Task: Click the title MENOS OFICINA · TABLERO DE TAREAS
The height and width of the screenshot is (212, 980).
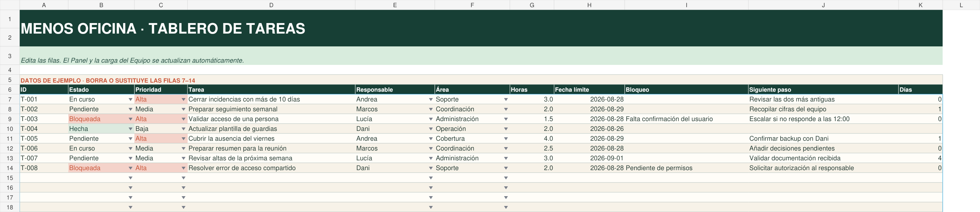Action: (x=163, y=29)
